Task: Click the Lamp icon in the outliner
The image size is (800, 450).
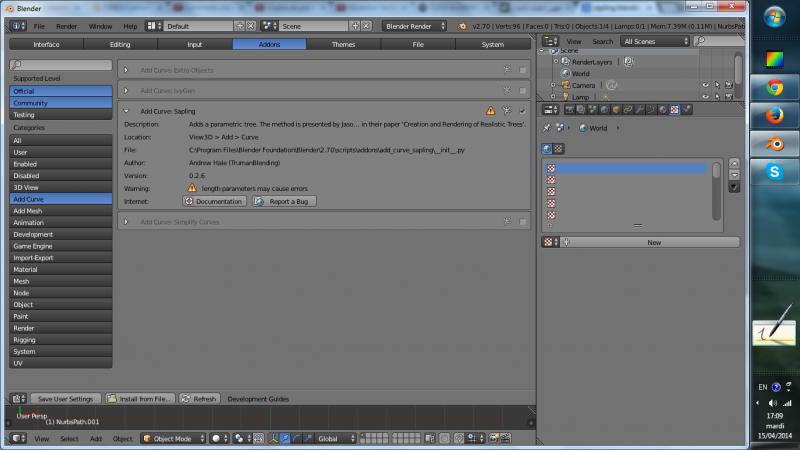Action: tap(565, 96)
